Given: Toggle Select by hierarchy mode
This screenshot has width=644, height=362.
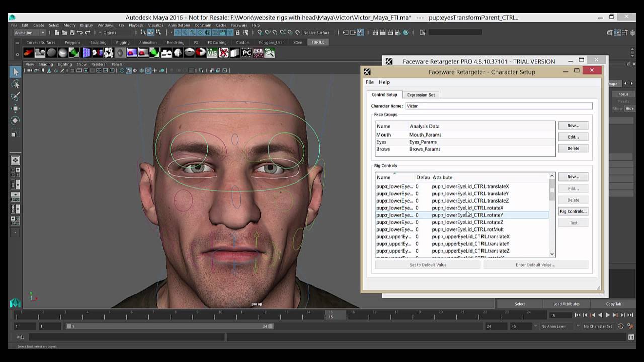Looking at the screenshot, I should click(x=143, y=32).
